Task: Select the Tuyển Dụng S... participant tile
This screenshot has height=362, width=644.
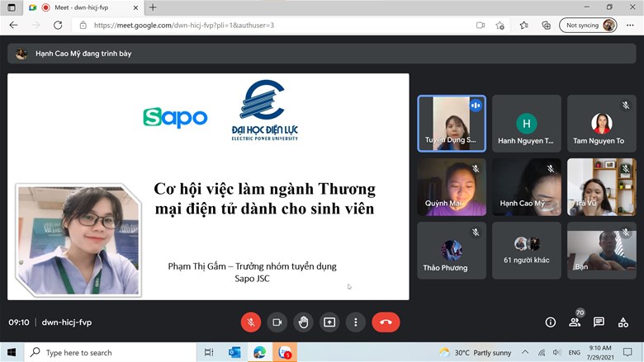Action: click(451, 124)
